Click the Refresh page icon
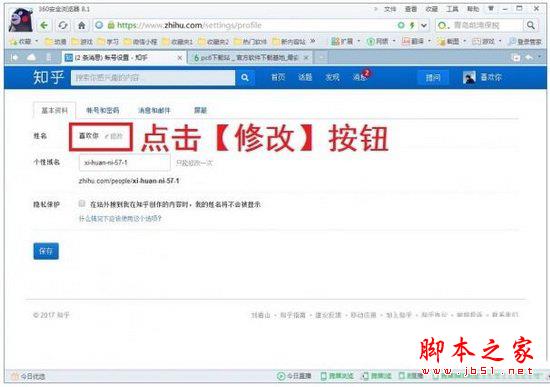Viewport: 550px width, 387px height. (63, 25)
